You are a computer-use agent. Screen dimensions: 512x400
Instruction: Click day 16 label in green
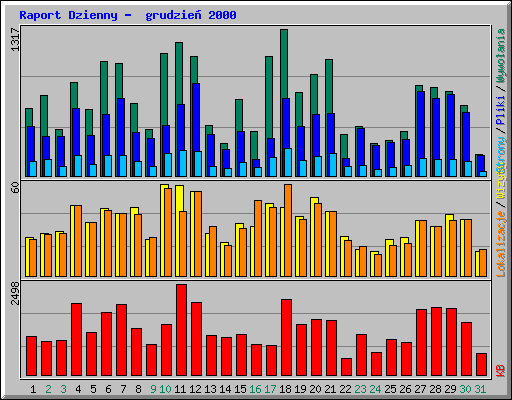pos(255,389)
